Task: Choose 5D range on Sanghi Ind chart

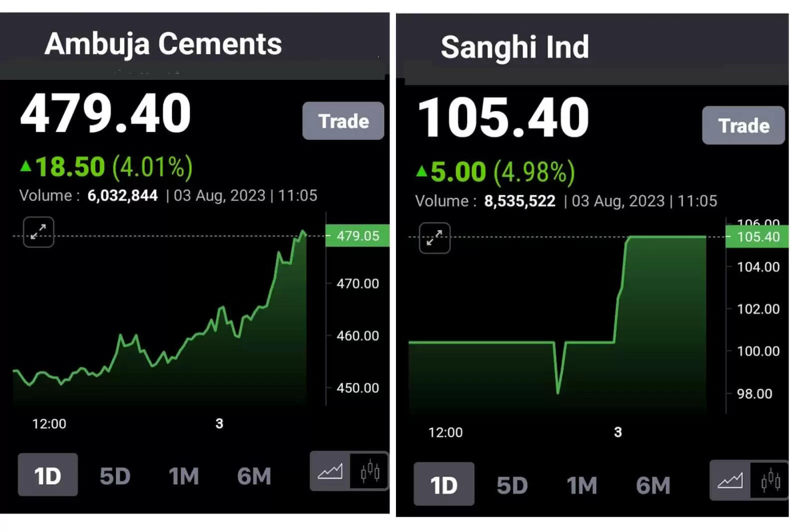Action: click(x=512, y=485)
